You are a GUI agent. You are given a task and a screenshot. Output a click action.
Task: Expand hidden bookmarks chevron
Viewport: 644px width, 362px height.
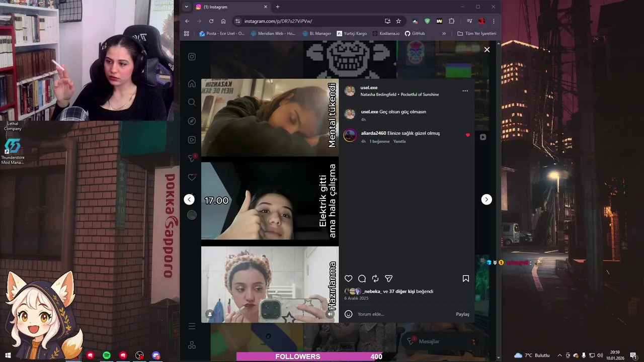click(444, 34)
